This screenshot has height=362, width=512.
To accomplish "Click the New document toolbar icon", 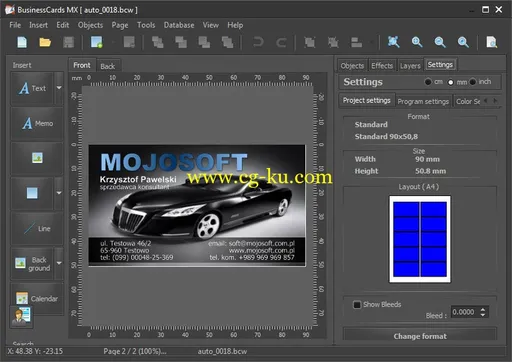I will (22, 42).
